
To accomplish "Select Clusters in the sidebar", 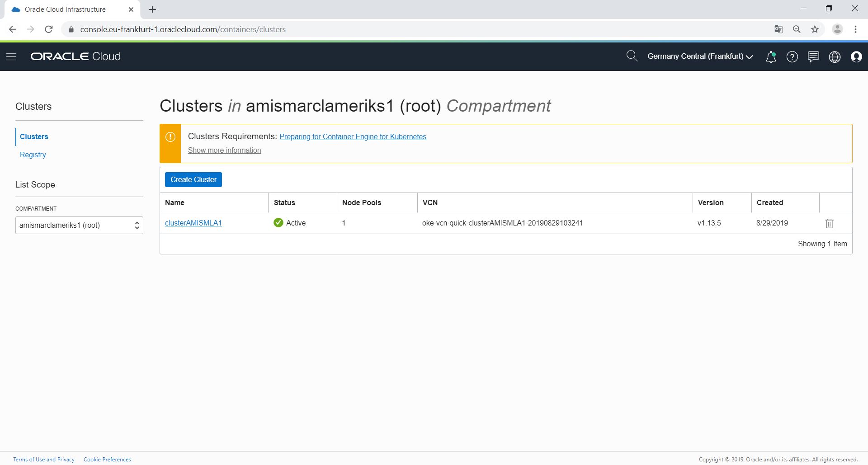I will click(34, 136).
